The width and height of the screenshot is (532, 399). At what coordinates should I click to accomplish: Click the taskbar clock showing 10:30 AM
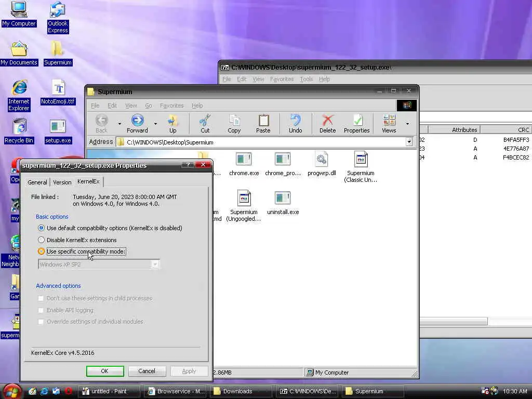tap(515, 391)
